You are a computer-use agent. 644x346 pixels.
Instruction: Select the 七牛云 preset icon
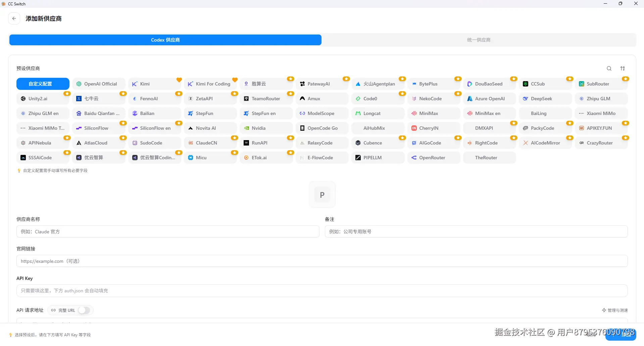79,99
